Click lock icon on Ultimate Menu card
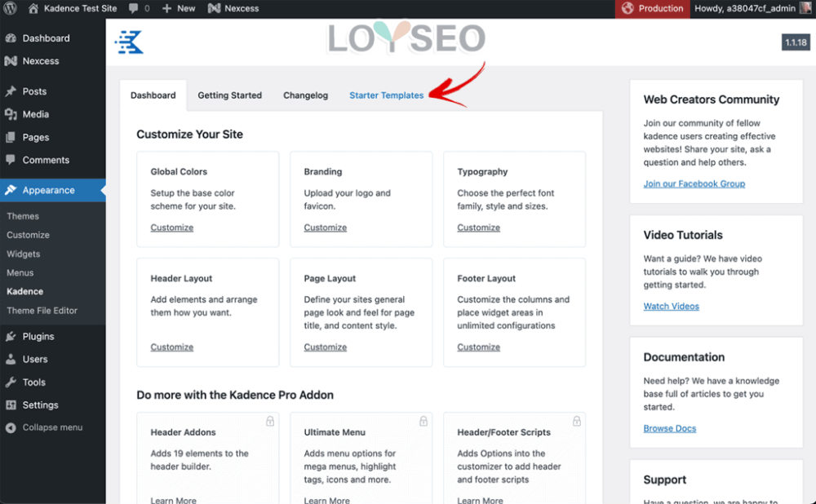The height and width of the screenshot is (504, 816). coord(424,421)
